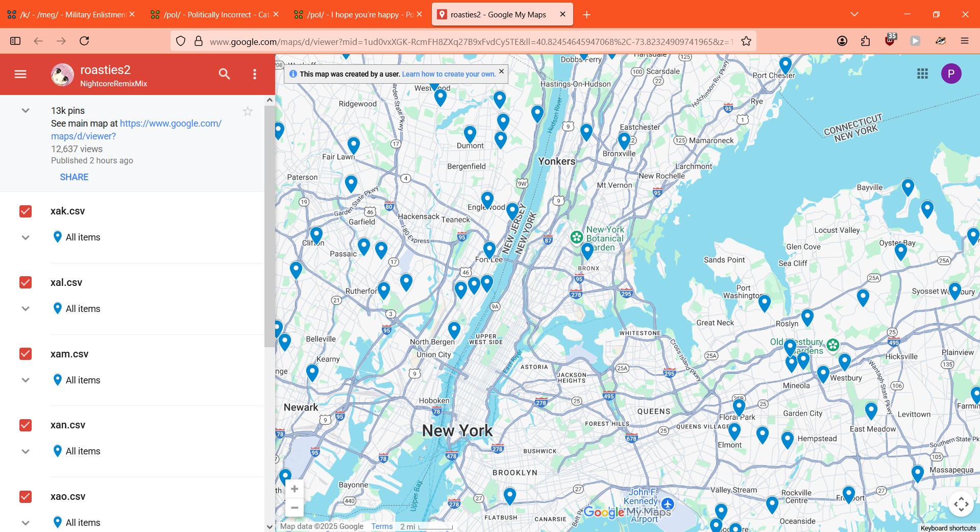
Task: Open the hamburger menu in the red header
Action: coord(20,75)
